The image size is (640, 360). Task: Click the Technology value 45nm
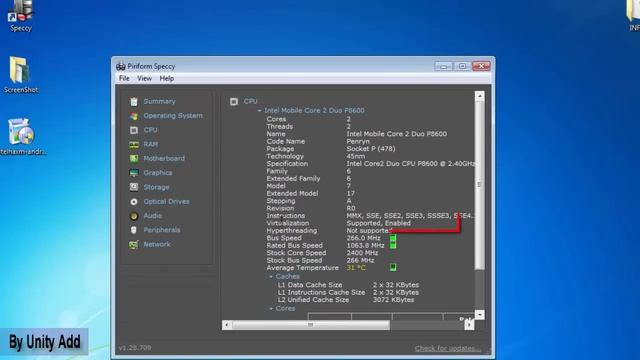tap(356, 156)
